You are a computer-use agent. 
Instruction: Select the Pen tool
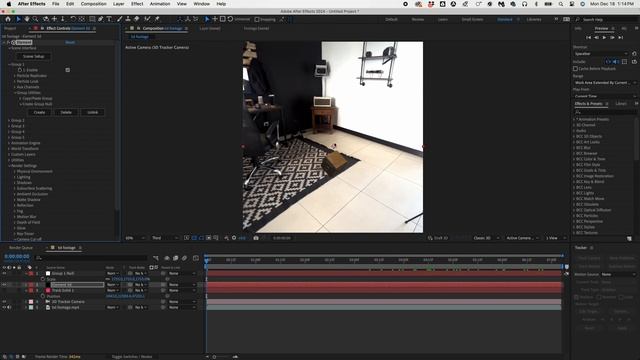[101, 19]
